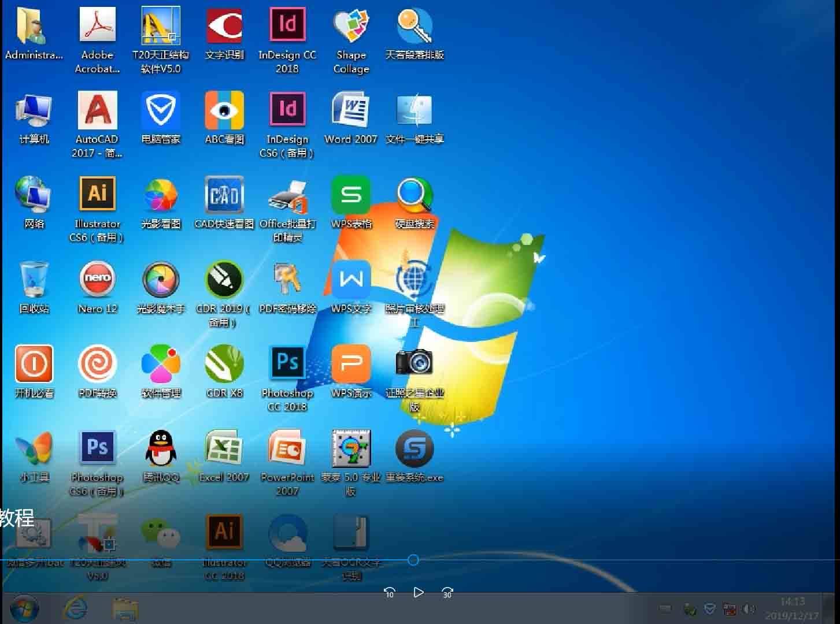Screen dimensions: 840x624
Task: Select the 网络 desktop icon
Action: coord(34,195)
